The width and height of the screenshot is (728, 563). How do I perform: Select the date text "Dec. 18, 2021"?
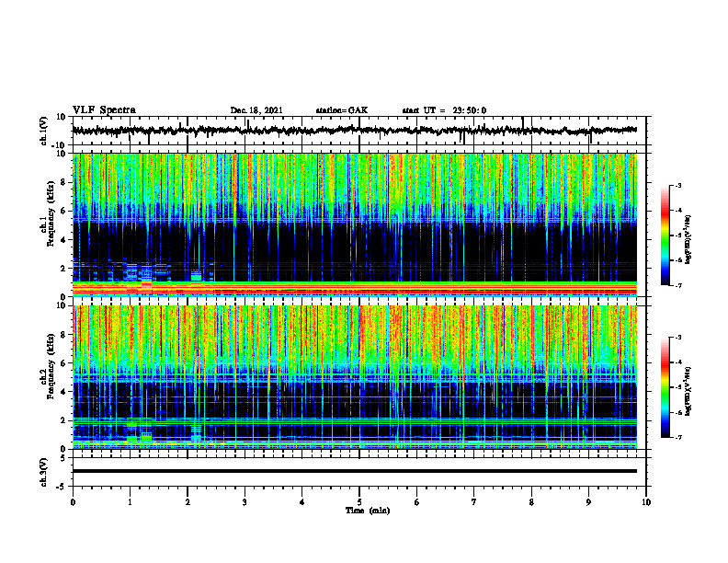[256, 110]
